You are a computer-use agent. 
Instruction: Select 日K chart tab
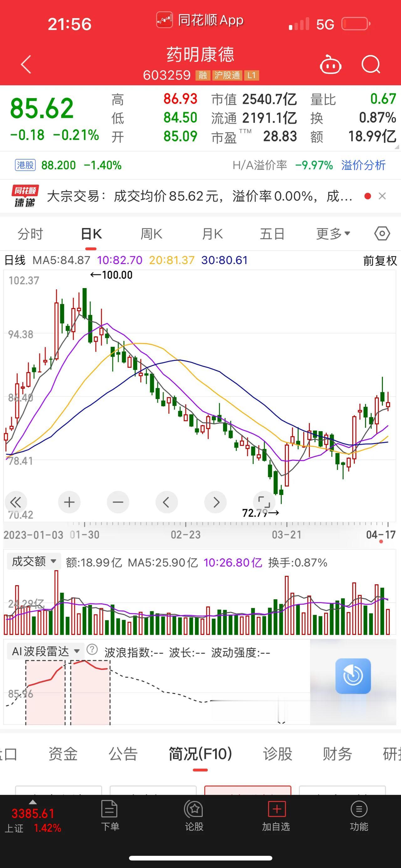click(x=91, y=234)
